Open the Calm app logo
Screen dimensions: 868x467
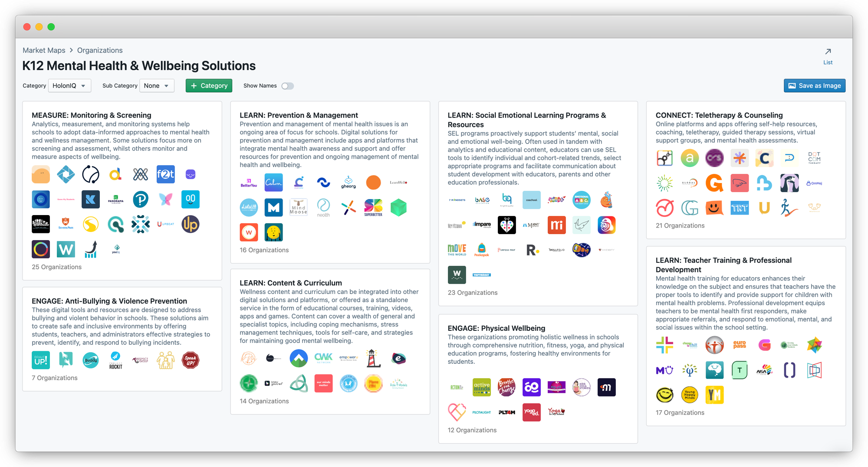pos(273,183)
